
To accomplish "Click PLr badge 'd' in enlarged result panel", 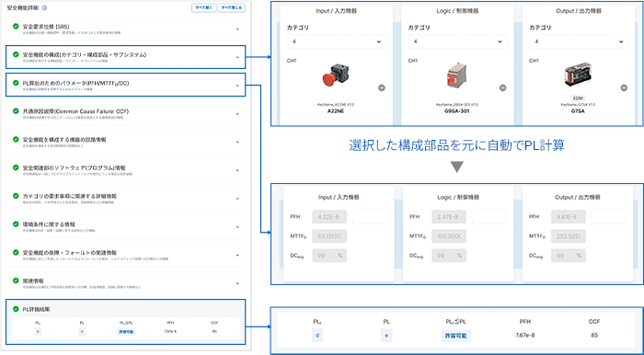I will pyautogui.click(x=317, y=336).
